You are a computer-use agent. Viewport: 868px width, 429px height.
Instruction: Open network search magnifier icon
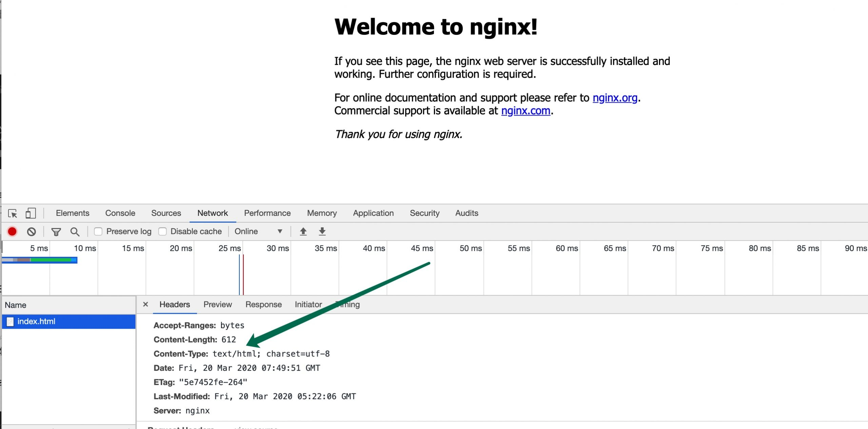pyautogui.click(x=75, y=232)
